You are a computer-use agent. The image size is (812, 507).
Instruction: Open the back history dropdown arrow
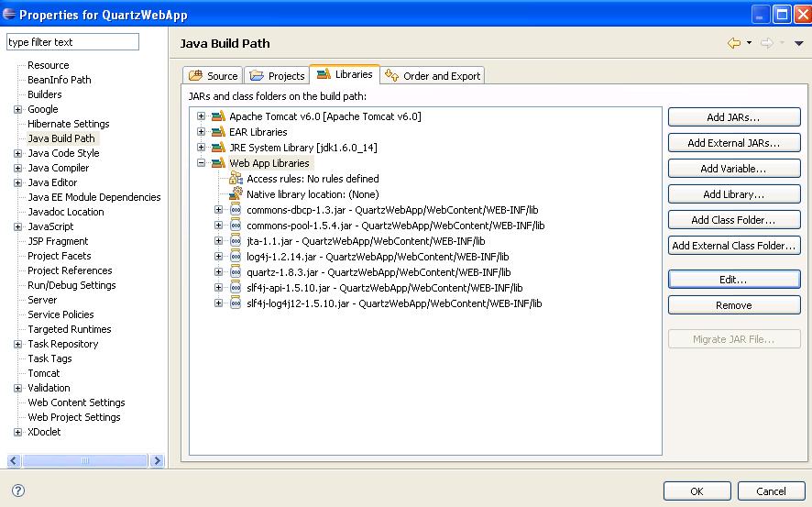pos(749,43)
